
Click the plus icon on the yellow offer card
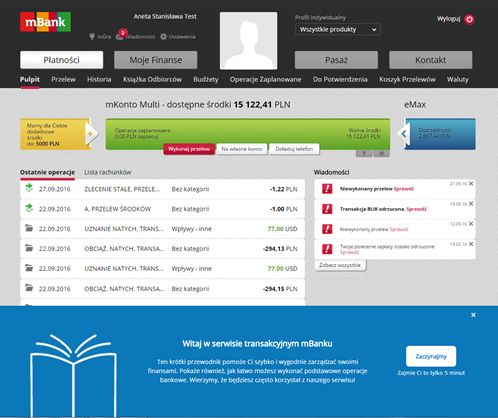click(90, 134)
